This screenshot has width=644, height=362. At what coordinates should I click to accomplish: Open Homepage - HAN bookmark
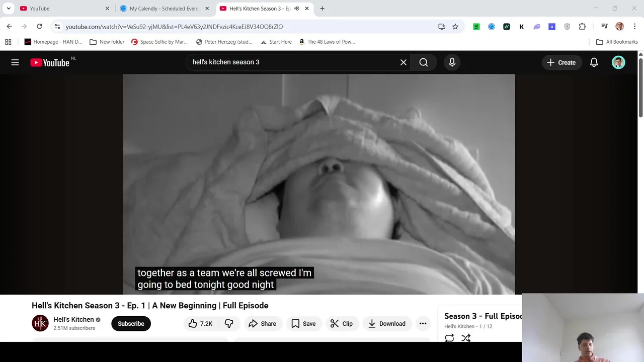tap(53, 42)
